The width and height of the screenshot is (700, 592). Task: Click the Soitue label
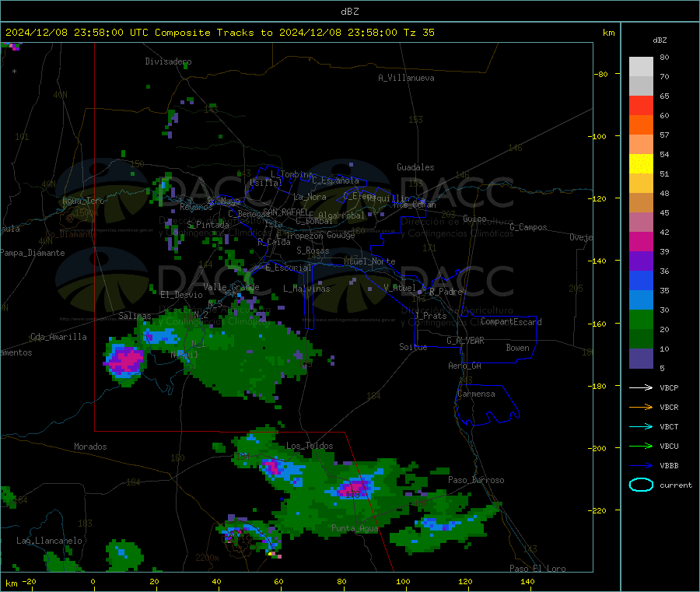[413, 347]
